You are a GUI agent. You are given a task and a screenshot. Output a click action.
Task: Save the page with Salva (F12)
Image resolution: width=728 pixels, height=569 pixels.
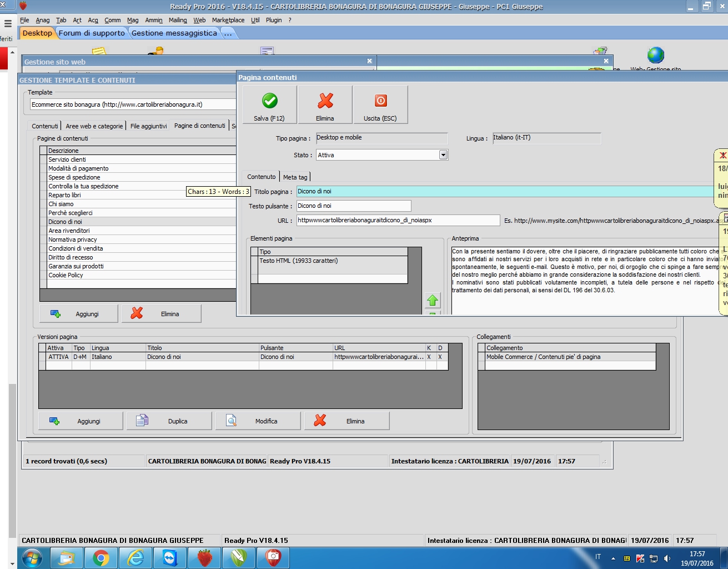point(269,104)
